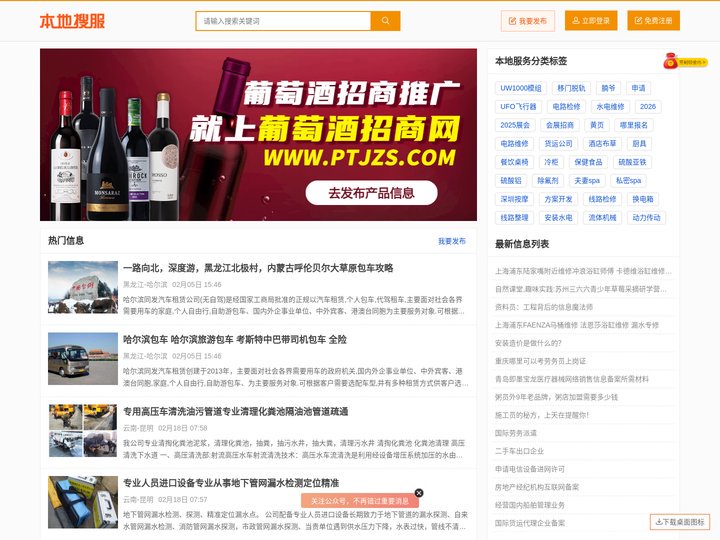Select the 货运公司 tag
Screen dimensions: 720x540
coord(558,144)
